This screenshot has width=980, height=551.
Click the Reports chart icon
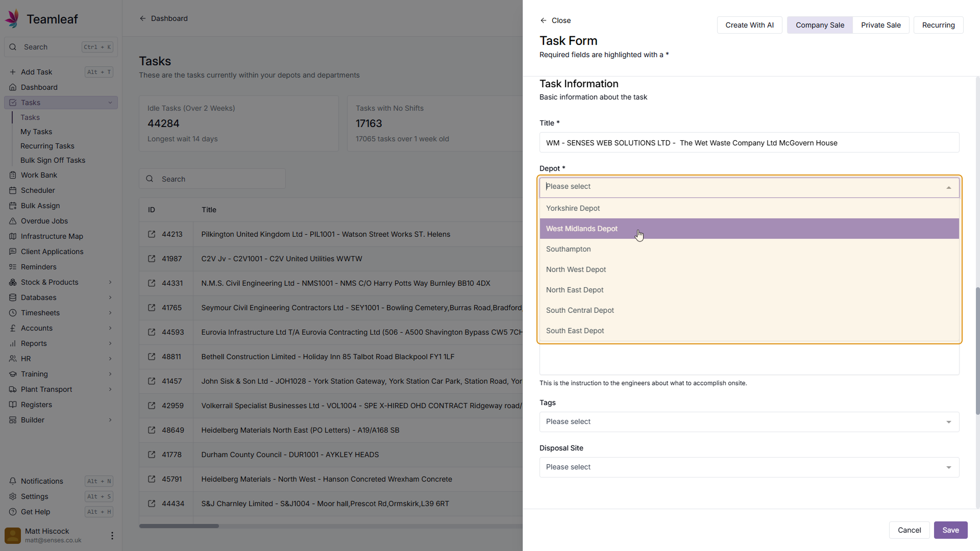coord(13,343)
